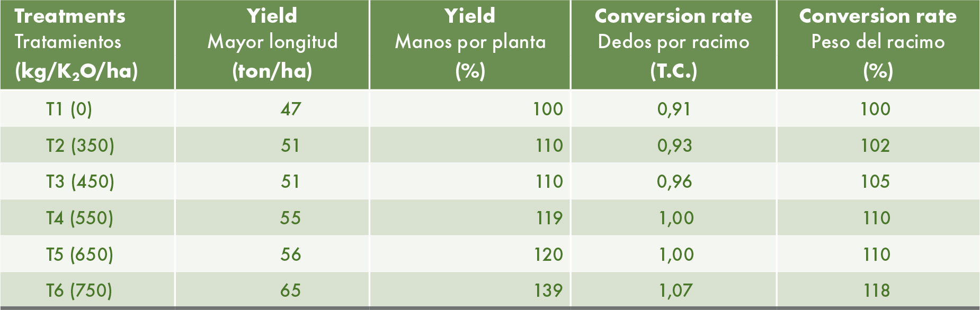Click the T2 (350) row label

click(x=80, y=145)
